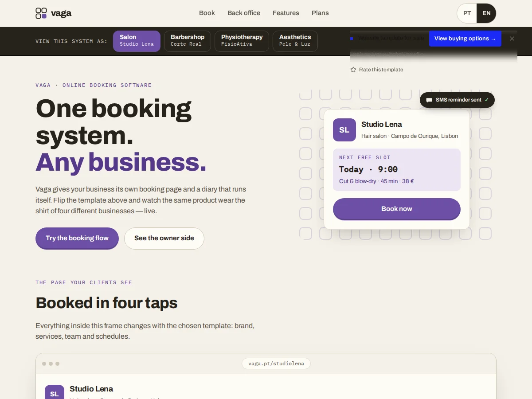The width and height of the screenshot is (532, 399).
Task: Click Cut & blow-dry · 45 min · 38 € text
Action: [376, 181]
